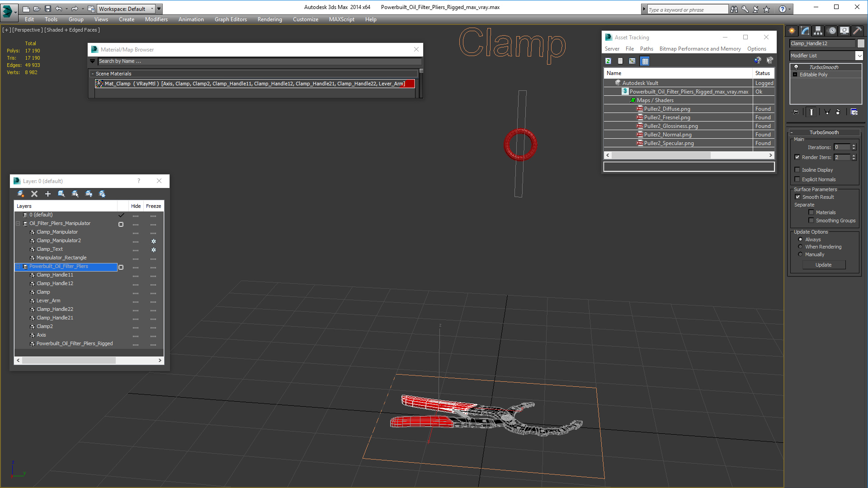Open the Create command panel tab
The image size is (868, 488).
click(x=792, y=31)
